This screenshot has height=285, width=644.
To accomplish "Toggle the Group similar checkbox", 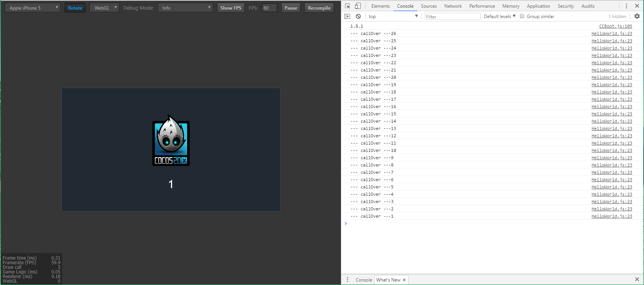I will pyautogui.click(x=522, y=16).
